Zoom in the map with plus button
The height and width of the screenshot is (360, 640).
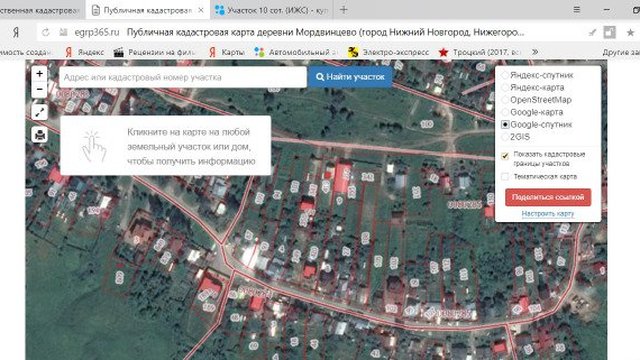pos(39,74)
